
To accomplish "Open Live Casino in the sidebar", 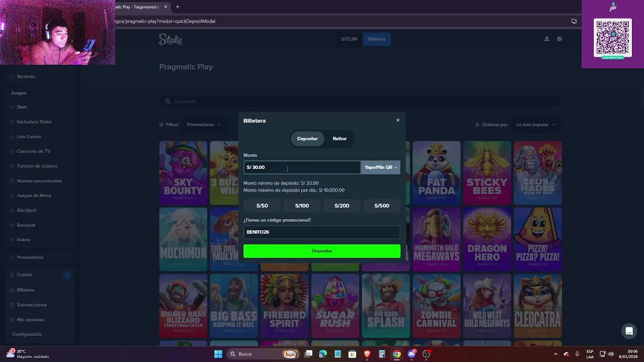I will (x=29, y=137).
